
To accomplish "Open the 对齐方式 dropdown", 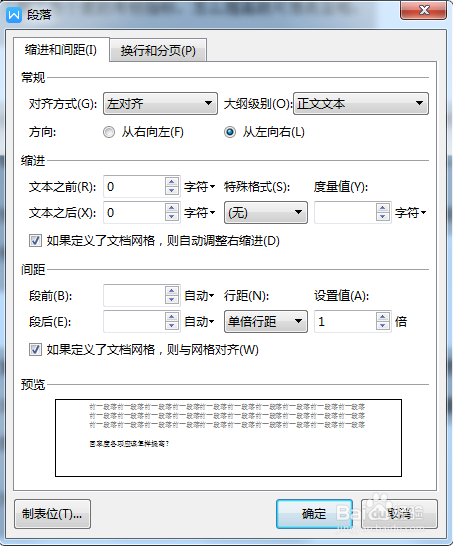I will tap(161, 103).
